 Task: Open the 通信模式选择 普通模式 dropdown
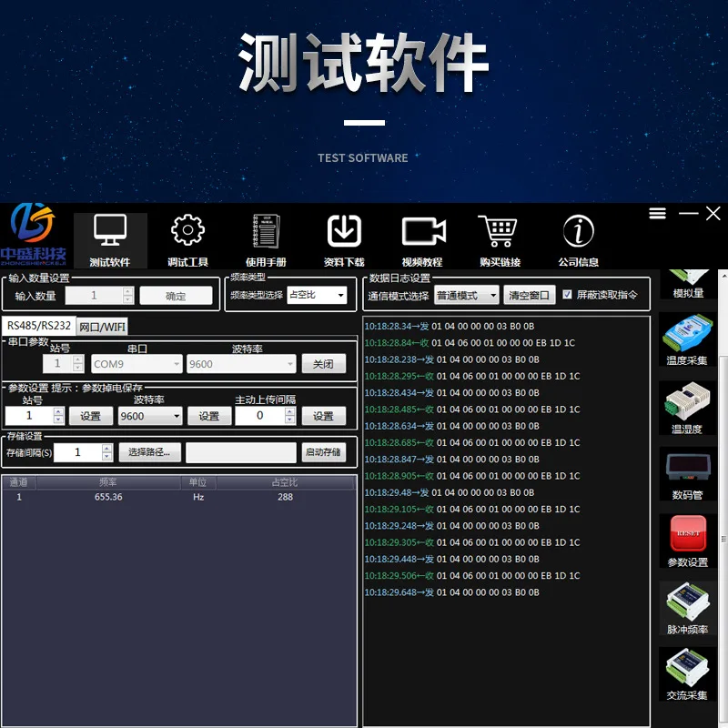466,295
